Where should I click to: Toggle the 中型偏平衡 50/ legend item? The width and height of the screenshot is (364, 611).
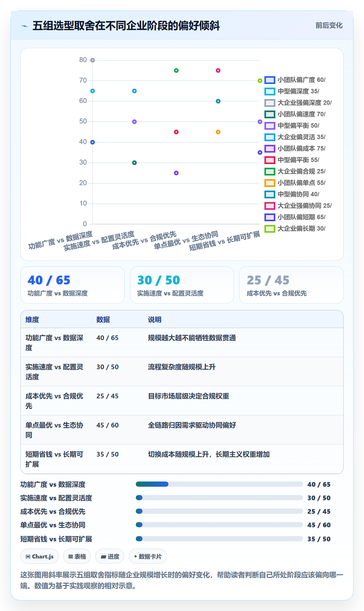point(292,126)
